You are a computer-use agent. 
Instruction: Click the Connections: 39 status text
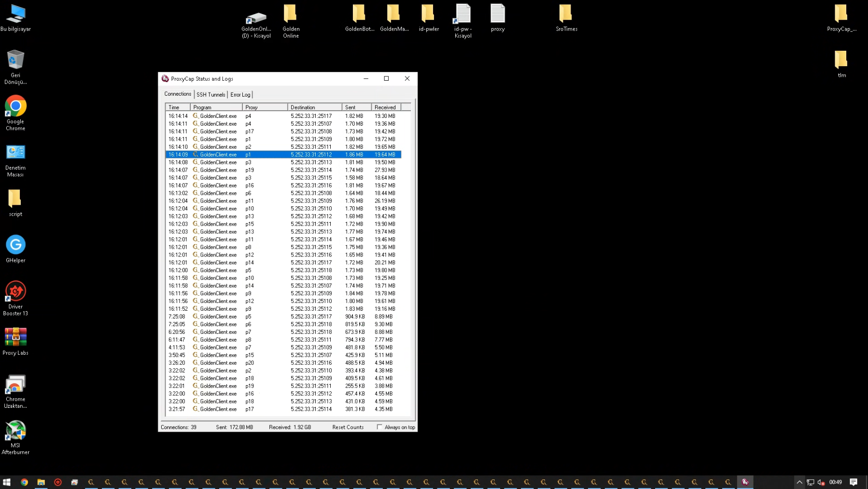[x=179, y=427]
